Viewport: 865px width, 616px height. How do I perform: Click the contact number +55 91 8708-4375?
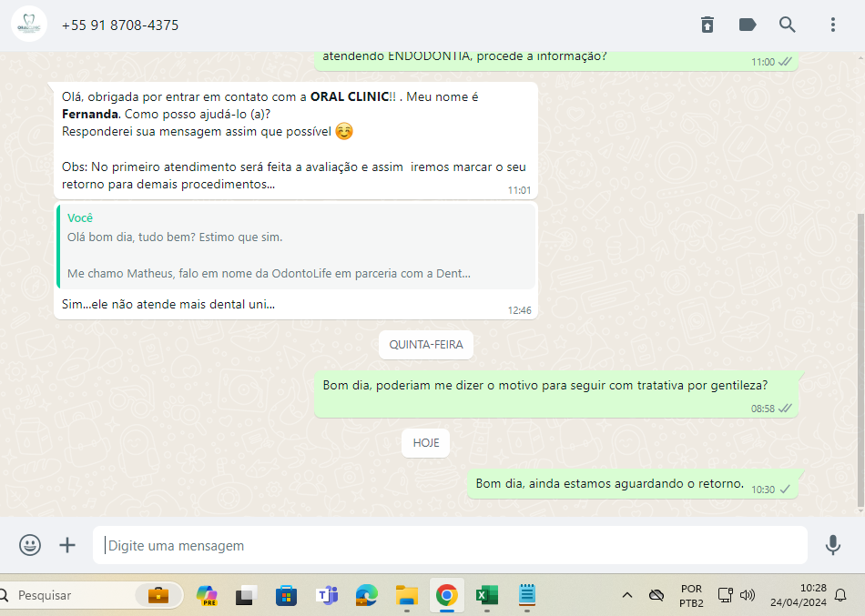point(120,25)
